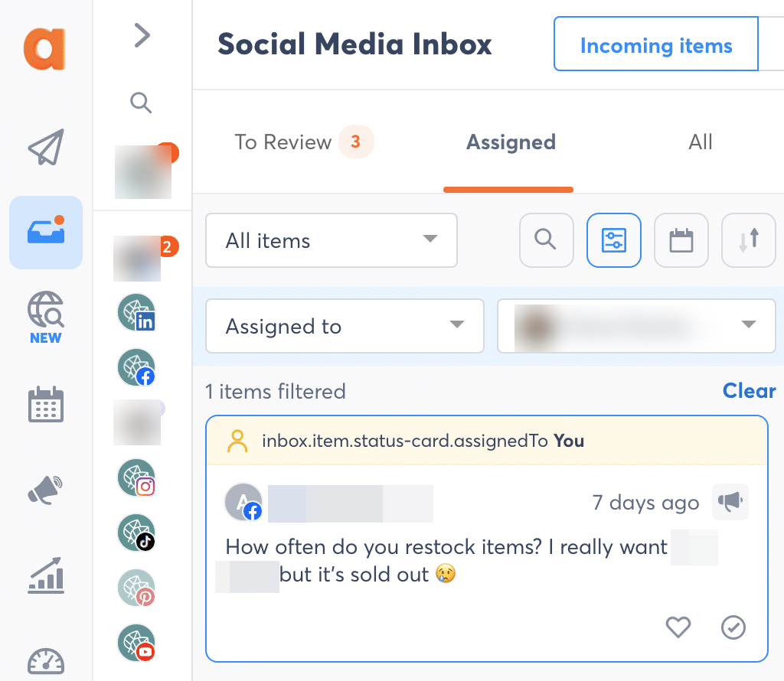Viewport: 784px width, 681px height.
Task: Toggle the filters slider button
Action: 614,240
